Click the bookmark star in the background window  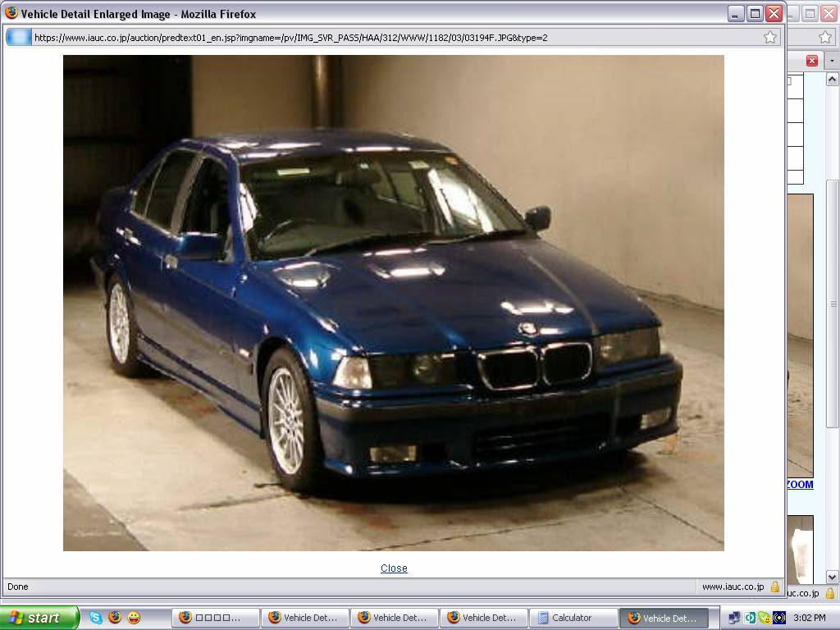pyautogui.click(x=824, y=37)
